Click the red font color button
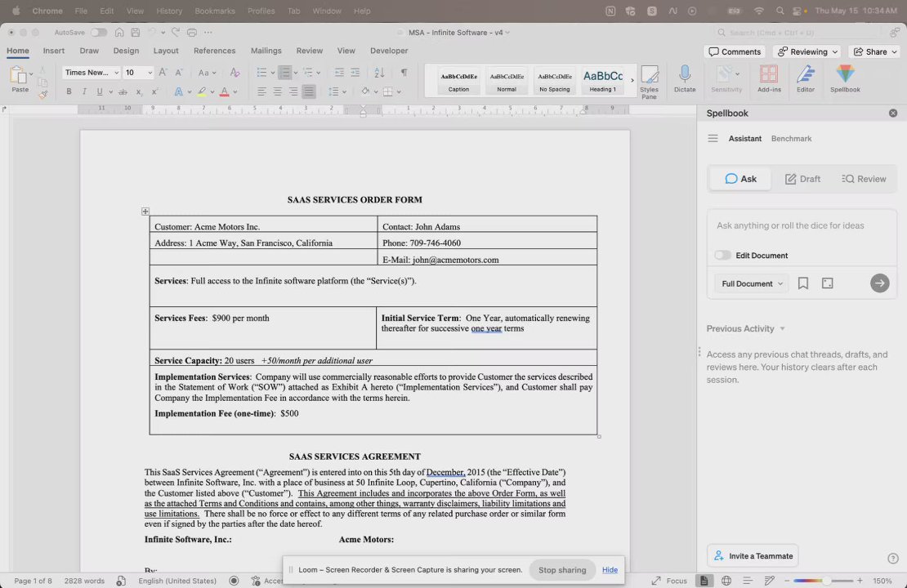907x588 pixels. (x=225, y=91)
